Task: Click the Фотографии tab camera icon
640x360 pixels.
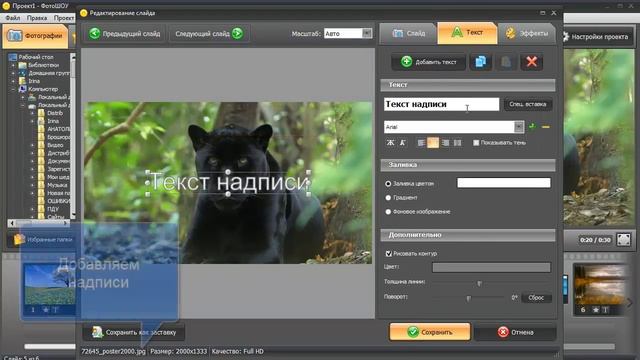Action: coord(15,36)
